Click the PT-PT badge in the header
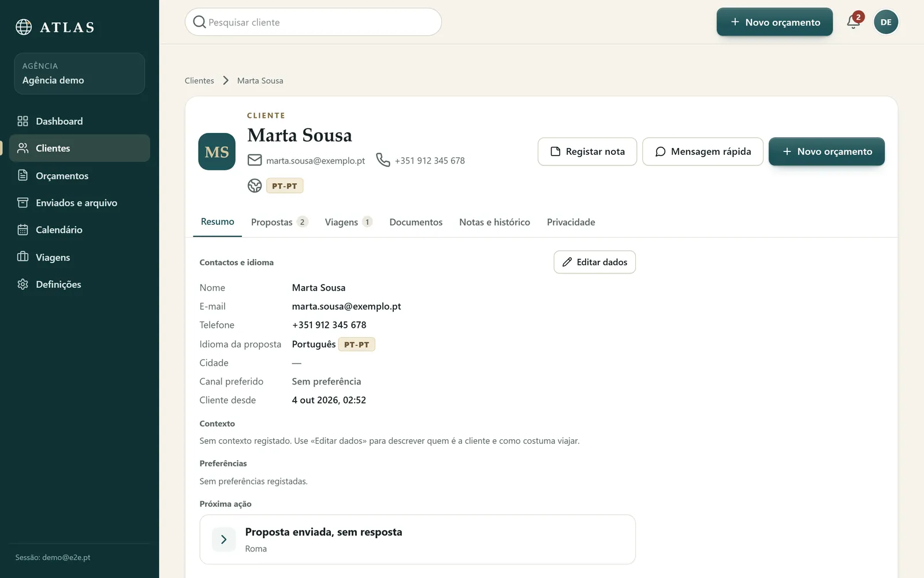The width and height of the screenshot is (924, 578). click(x=285, y=186)
